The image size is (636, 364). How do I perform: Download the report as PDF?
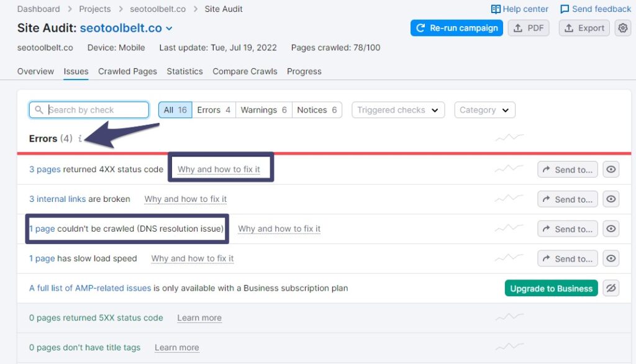529,28
